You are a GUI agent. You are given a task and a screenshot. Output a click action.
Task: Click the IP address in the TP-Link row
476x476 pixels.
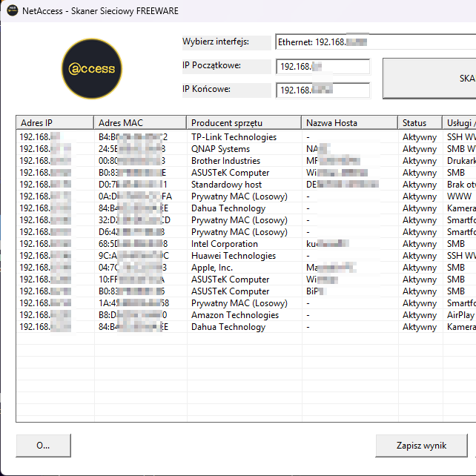[40, 137]
